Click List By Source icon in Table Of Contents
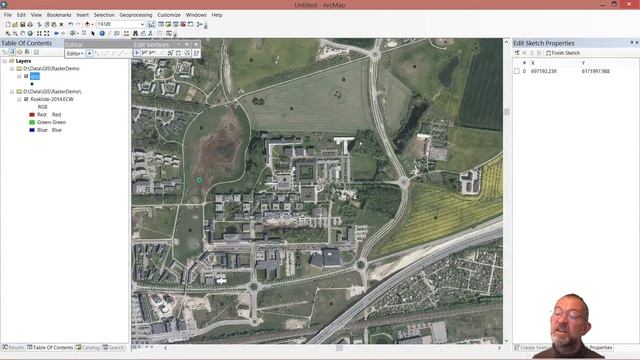 [x=12, y=52]
